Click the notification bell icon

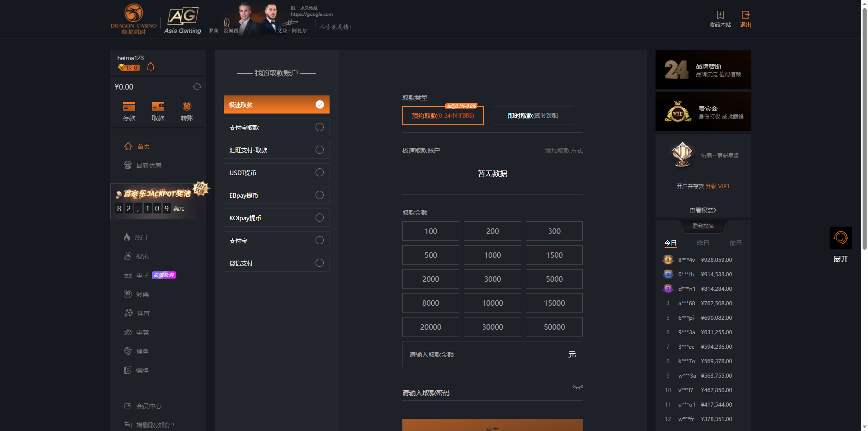[x=151, y=67]
